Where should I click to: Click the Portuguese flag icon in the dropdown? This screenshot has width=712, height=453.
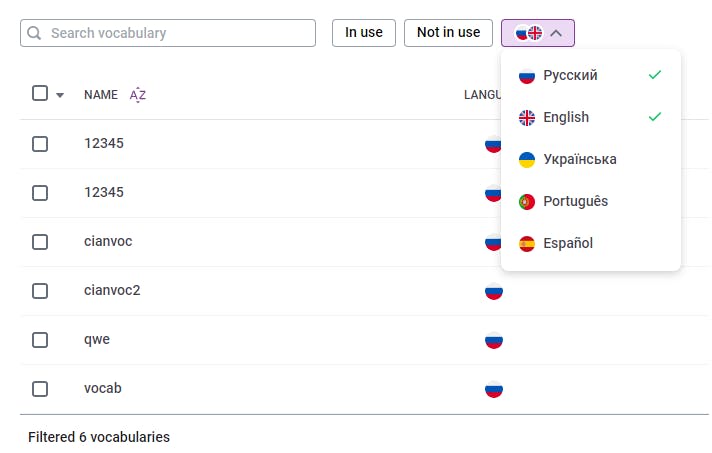pyautogui.click(x=527, y=202)
